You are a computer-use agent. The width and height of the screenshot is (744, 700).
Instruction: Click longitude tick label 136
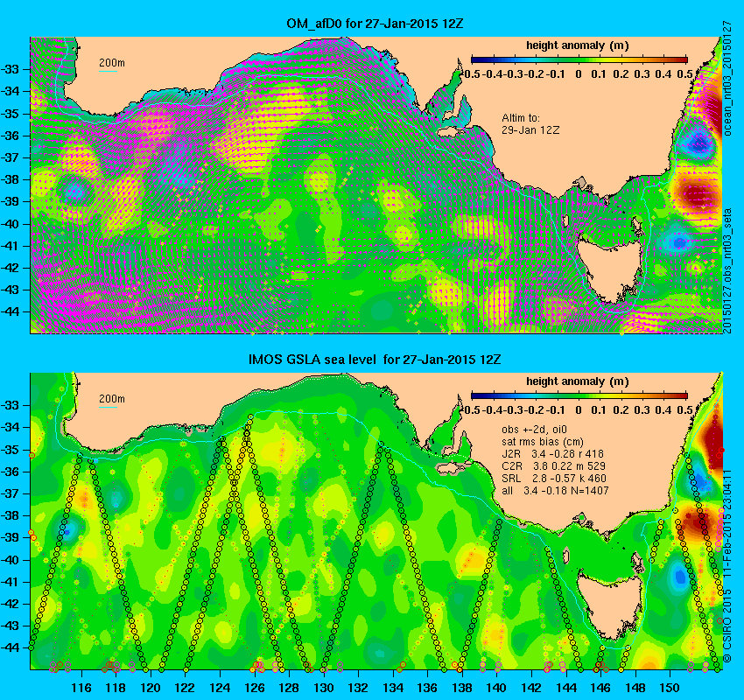427,688
